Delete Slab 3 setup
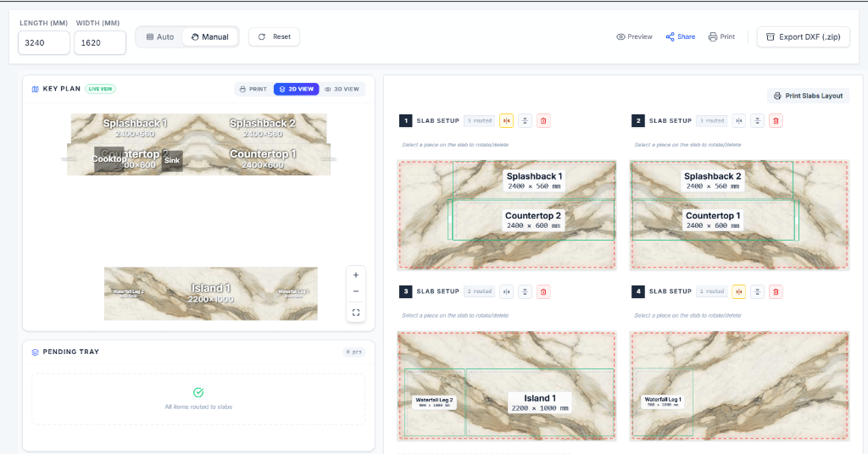Screen dimensions: 868x454 [x=543, y=291]
